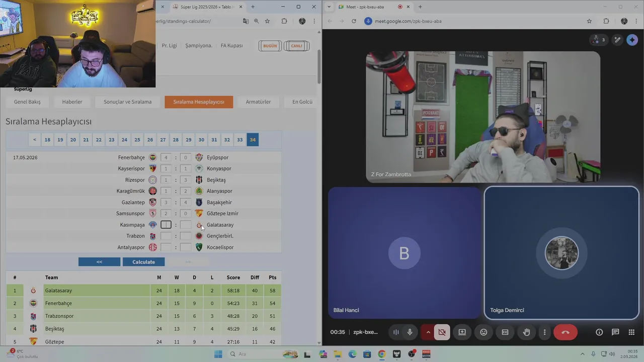Select the Sıralama Hesaplayıcısı tab
This screenshot has width=644, height=362.
(199, 102)
